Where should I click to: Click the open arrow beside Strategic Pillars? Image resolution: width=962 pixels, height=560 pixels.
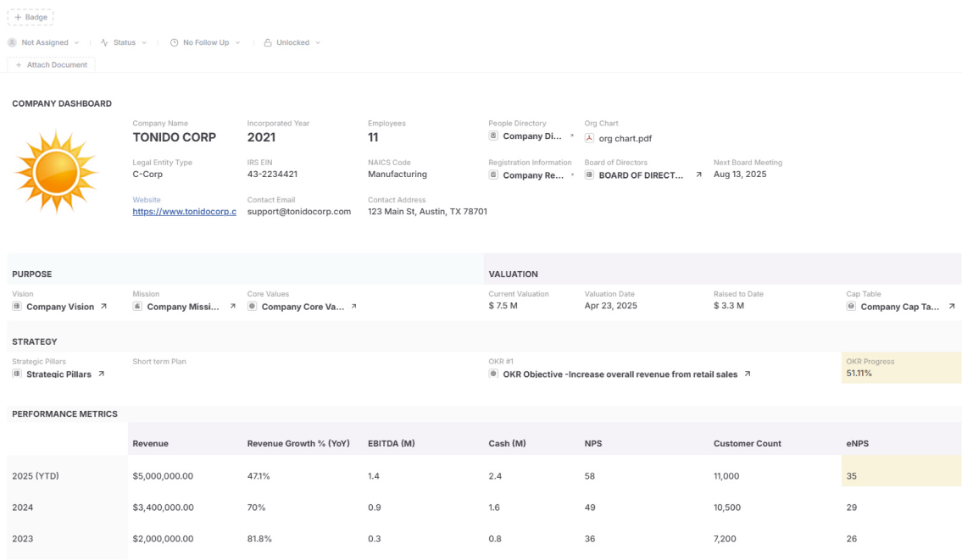101,374
